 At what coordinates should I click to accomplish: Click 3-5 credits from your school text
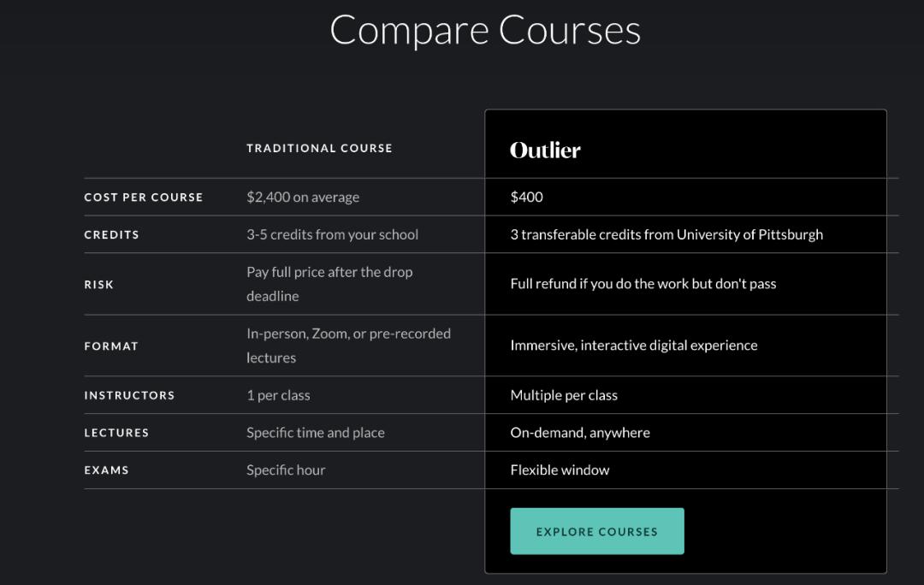tap(332, 234)
